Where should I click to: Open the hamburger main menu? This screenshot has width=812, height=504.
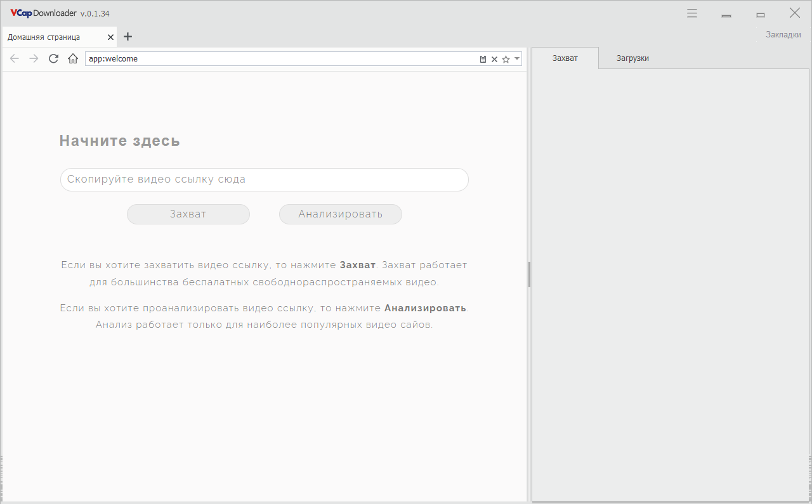coord(692,13)
